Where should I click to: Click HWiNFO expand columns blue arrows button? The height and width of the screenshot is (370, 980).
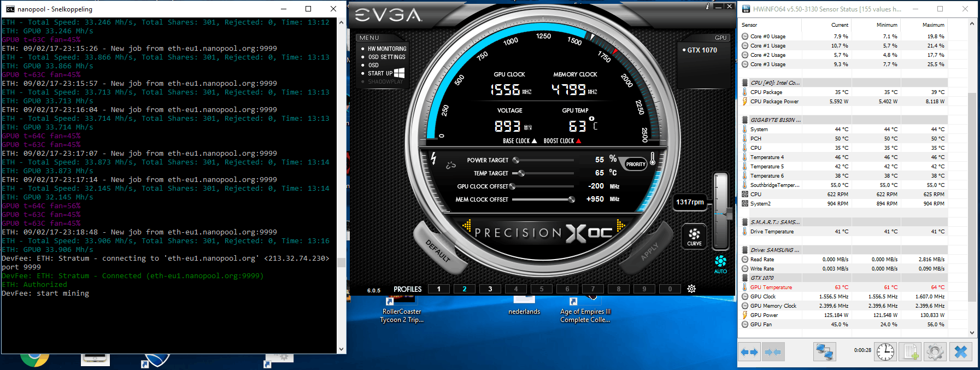click(x=749, y=353)
